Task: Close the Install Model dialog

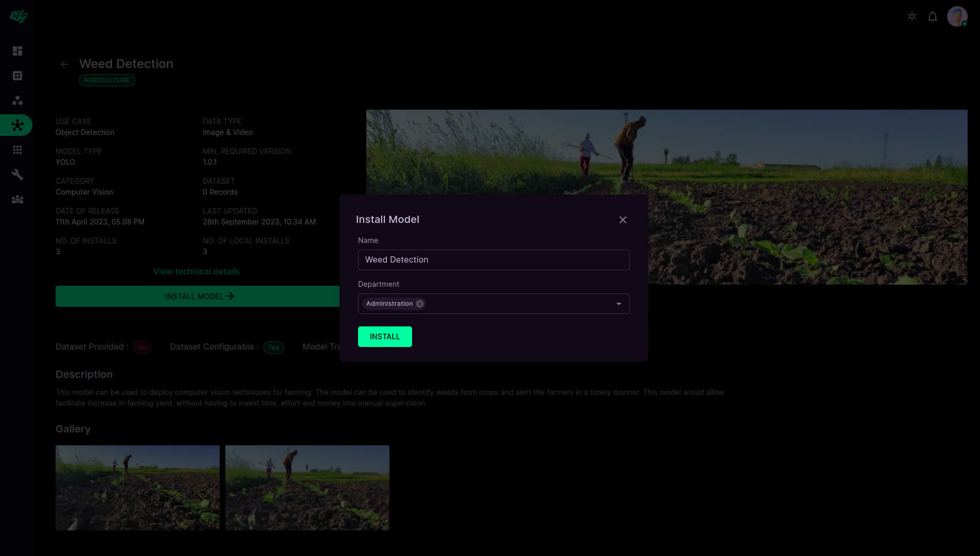Action: tap(623, 220)
